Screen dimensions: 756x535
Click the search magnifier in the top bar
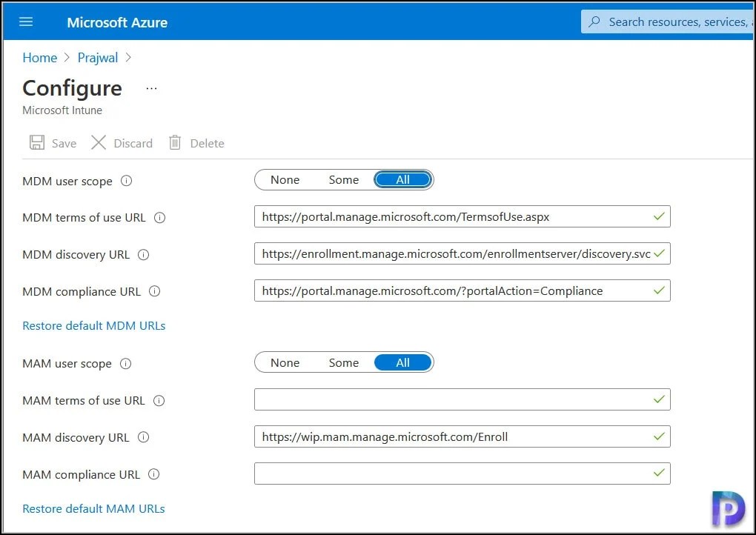point(595,21)
